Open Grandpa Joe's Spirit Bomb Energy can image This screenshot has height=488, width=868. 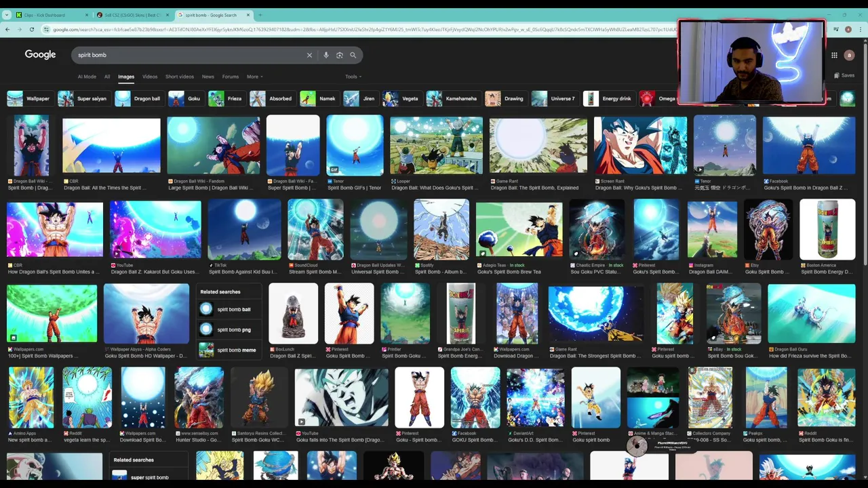[461, 313]
